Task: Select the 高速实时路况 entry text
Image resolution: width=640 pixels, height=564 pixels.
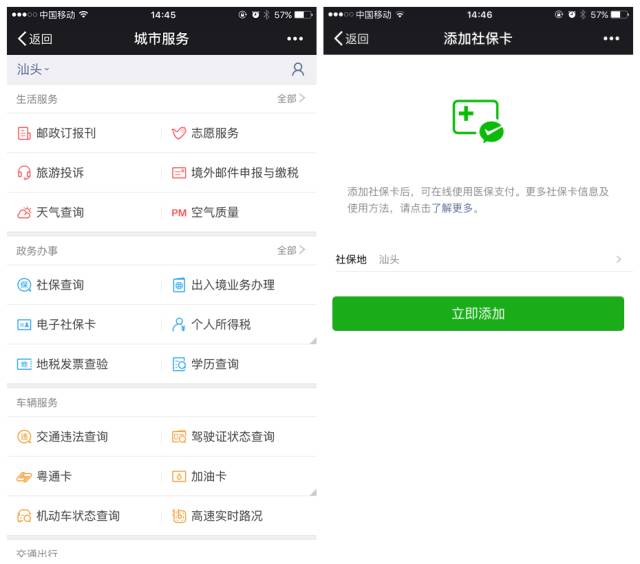Action: 227,516
